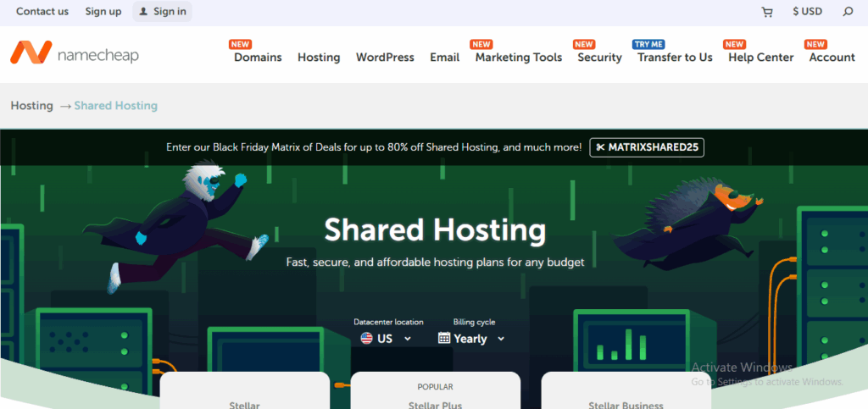Click the Shared Hosting breadcrumb

coord(115,106)
